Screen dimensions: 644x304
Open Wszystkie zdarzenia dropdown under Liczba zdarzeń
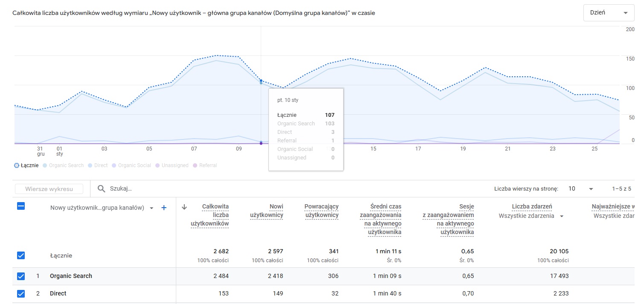click(531, 216)
